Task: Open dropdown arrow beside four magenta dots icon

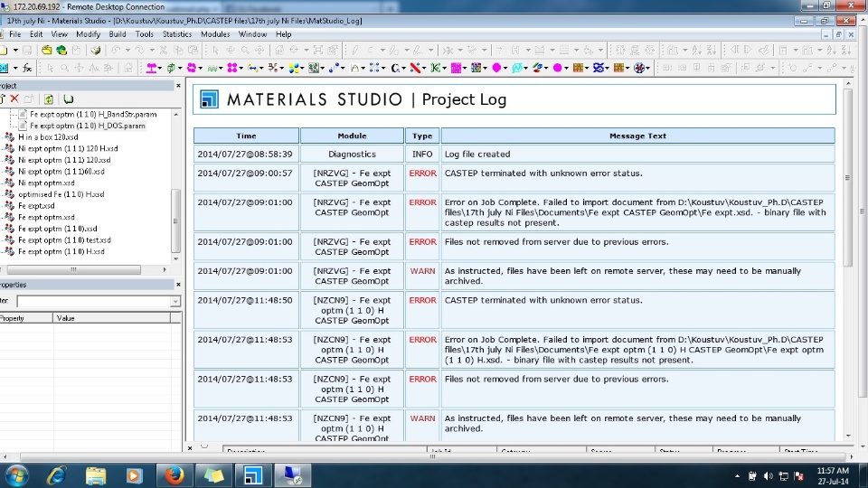Action: tap(241, 68)
